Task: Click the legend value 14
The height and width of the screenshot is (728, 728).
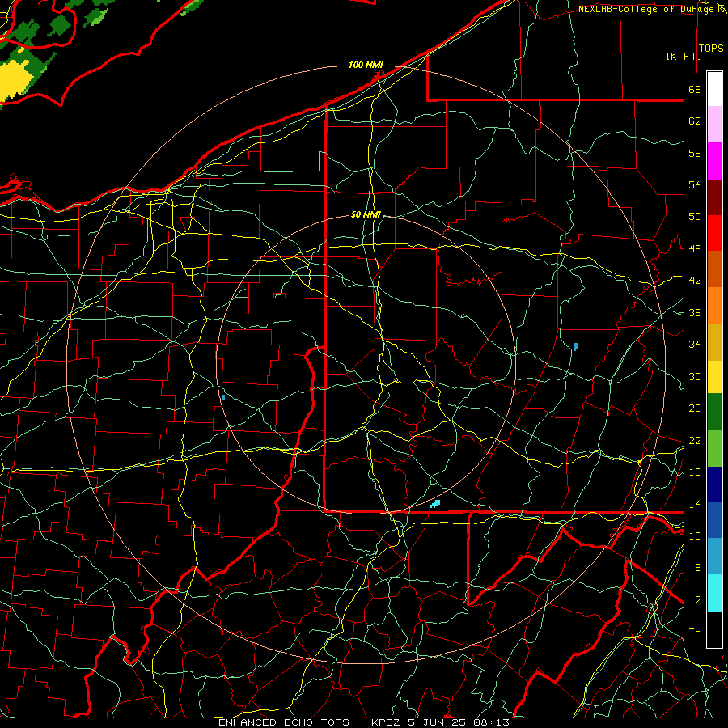Action: tap(695, 504)
